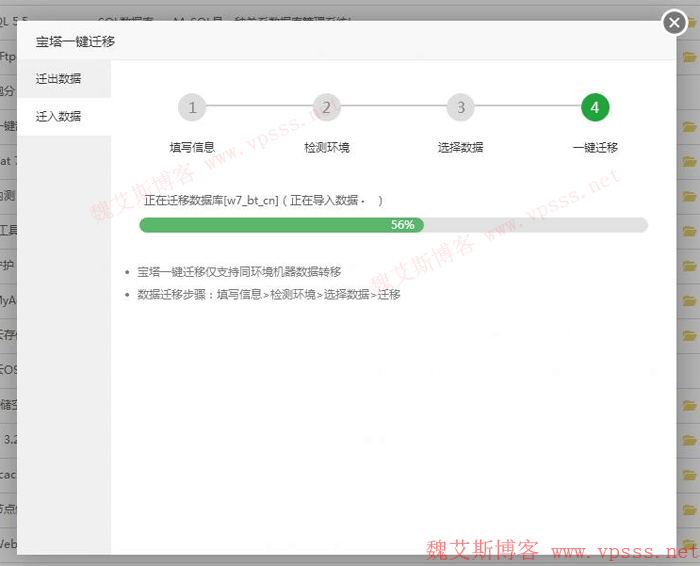Screen dimensions: 700x566
Task: Click the 宝塔一键迁移 dialog title
Action: point(75,41)
